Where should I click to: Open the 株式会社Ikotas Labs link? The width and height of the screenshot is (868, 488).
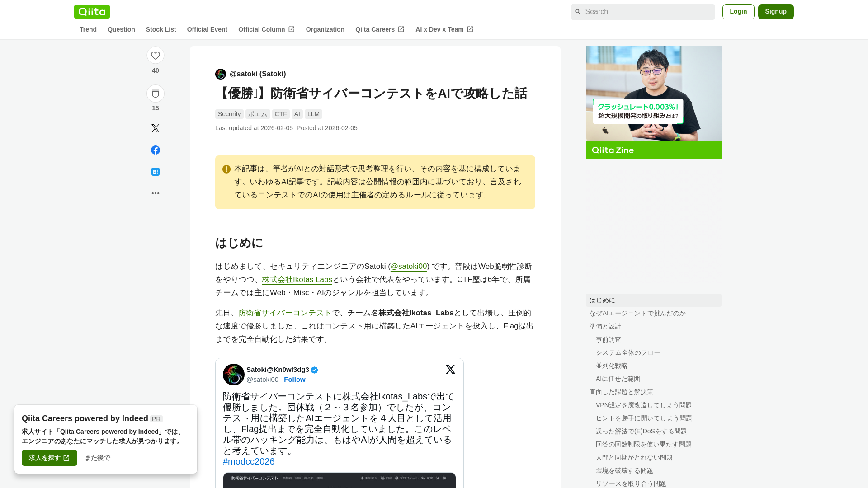[x=297, y=280]
